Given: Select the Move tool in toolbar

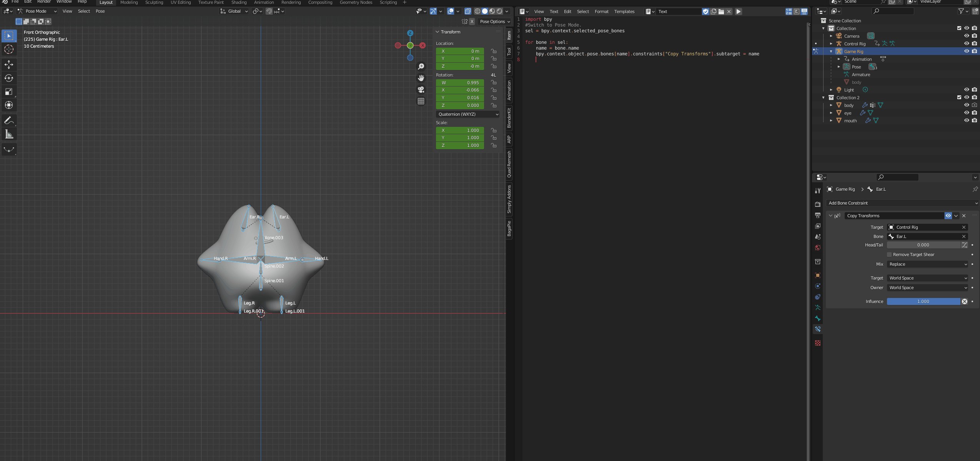Looking at the screenshot, I should tap(9, 65).
